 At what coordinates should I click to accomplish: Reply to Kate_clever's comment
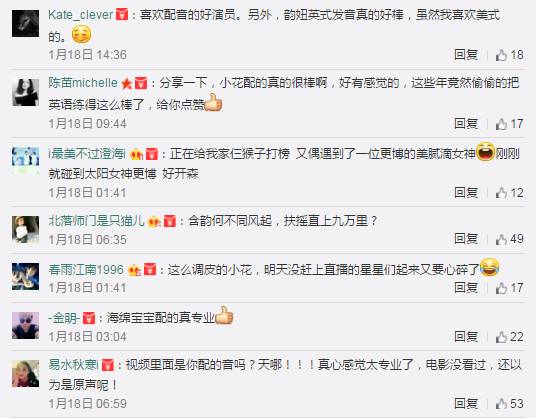(466, 55)
